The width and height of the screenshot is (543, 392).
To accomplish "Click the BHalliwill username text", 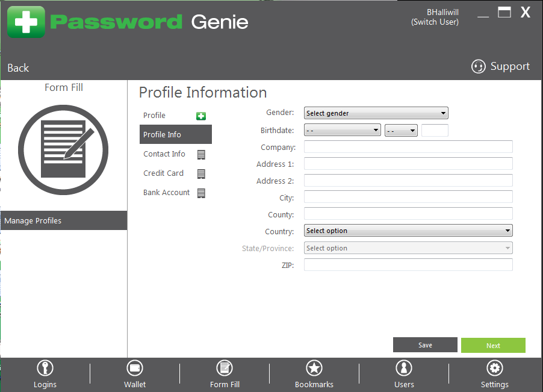I will click(442, 12).
